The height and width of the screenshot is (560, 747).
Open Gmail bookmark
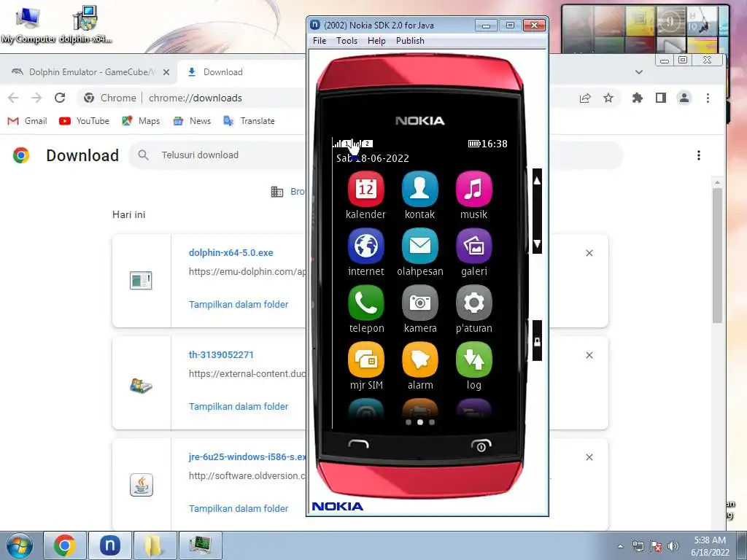27,121
